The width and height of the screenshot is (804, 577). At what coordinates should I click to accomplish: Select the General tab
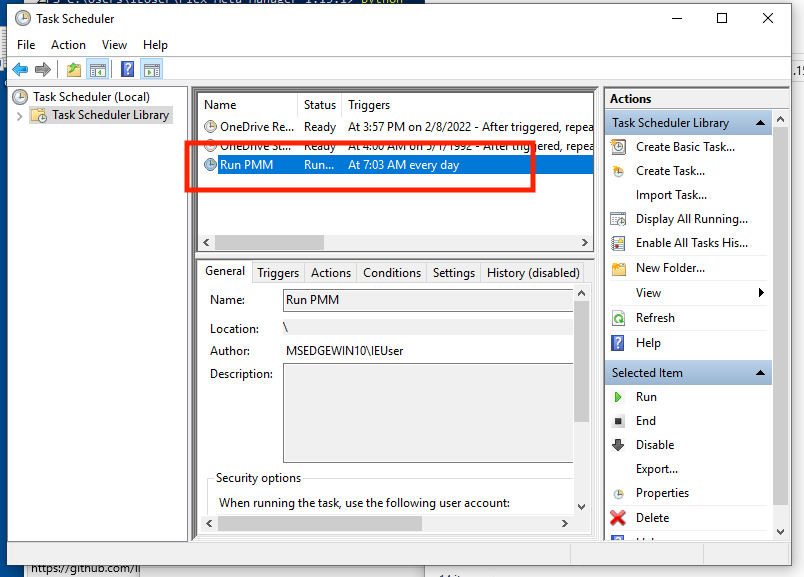click(225, 271)
